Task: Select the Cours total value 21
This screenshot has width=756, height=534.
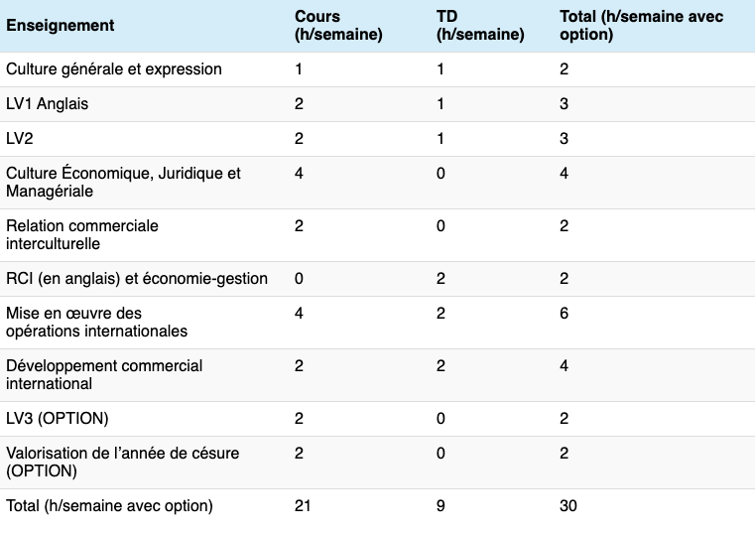Action: click(303, 506)
